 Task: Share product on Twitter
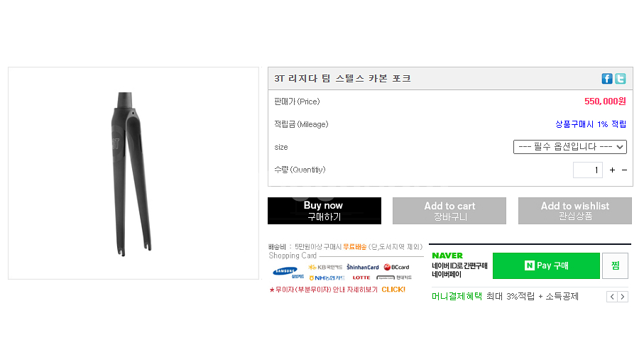click(x=620, y=79)
